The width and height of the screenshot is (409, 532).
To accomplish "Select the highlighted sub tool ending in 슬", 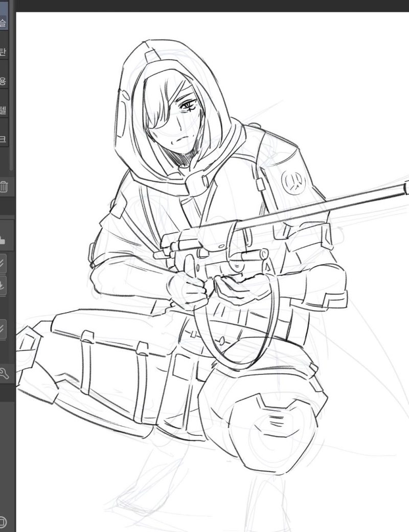I will 4,22.
